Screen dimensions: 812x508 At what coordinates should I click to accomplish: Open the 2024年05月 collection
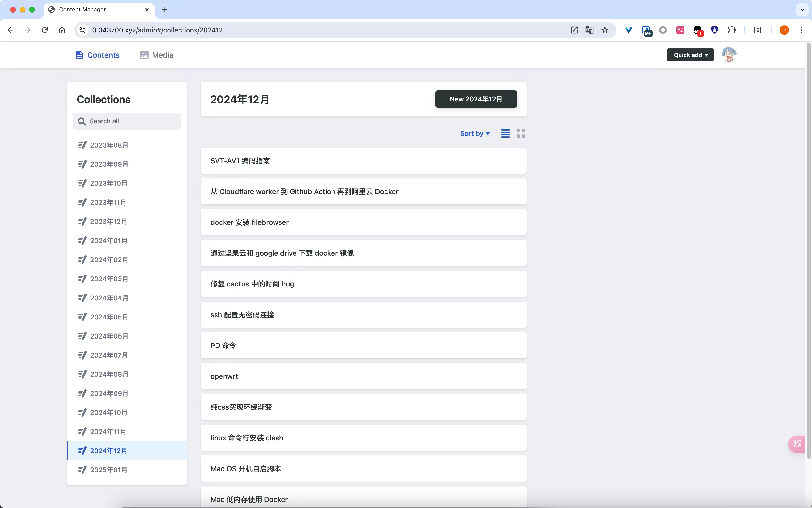tap(127, 317)
